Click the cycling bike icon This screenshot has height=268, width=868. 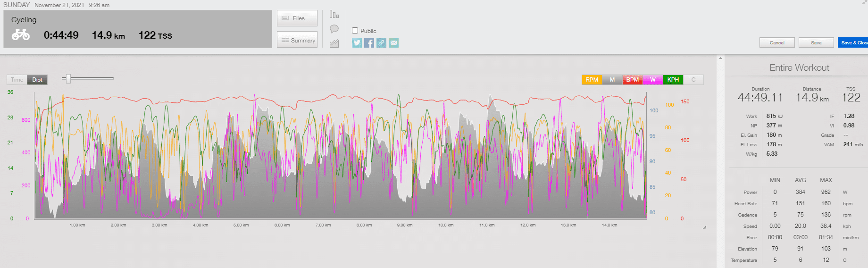point(21,35)
